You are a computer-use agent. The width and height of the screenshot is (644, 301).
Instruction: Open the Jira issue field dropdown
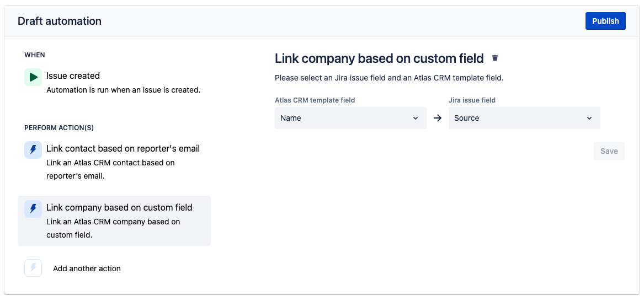pyautogui.click(x=524, y=118)
